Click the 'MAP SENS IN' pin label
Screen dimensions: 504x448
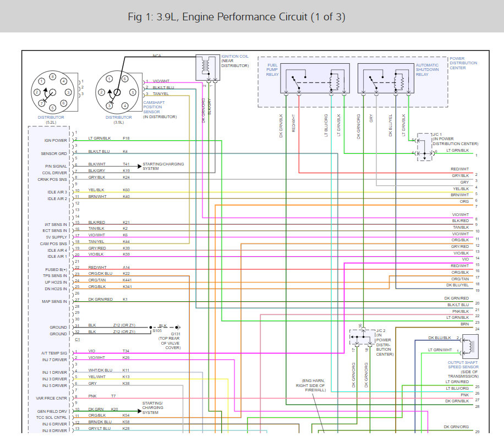click(54, 302)
